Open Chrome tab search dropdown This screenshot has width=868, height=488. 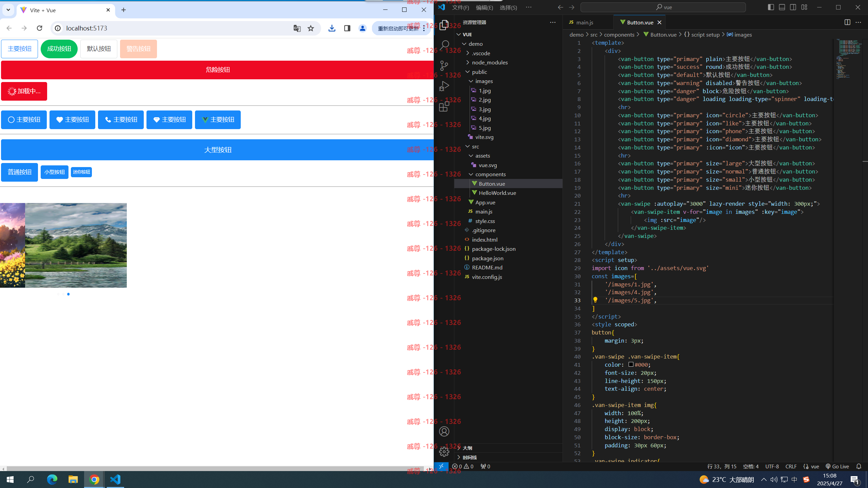[8, 10]
